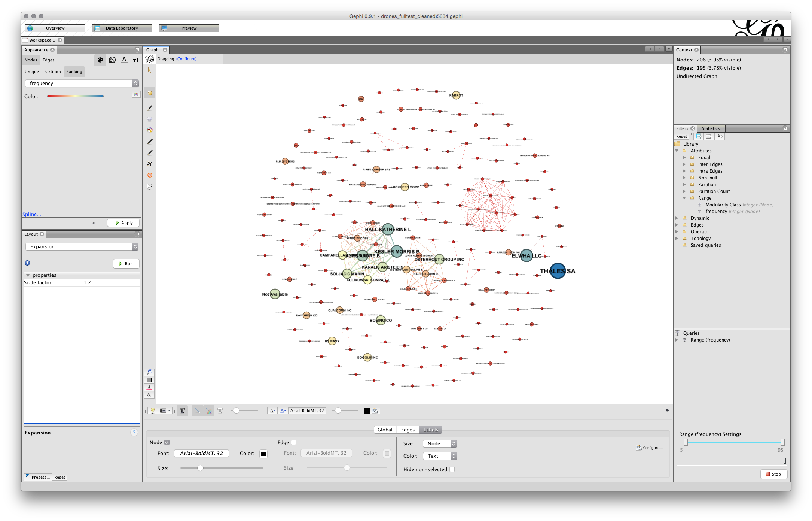Click the Node Font Arial-BoldMT, 32 button

pyautogui.click(x=201, y=453)
